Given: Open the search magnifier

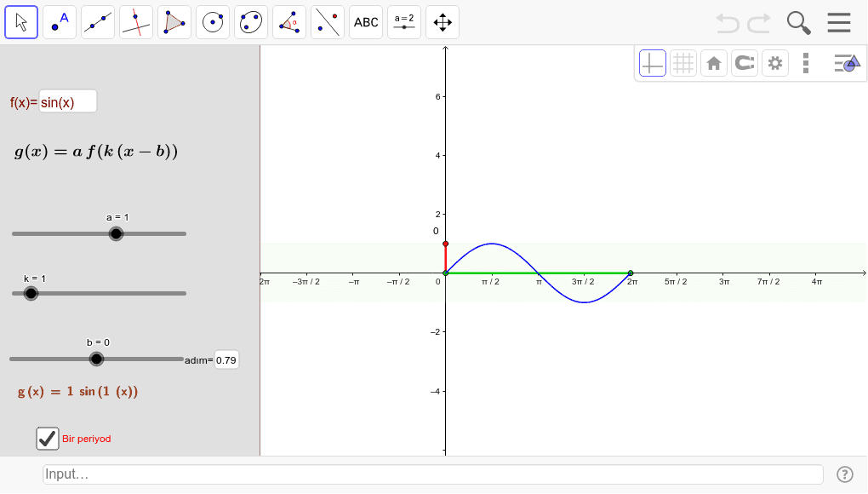Looking at the screenshot, I should [x=799, y=23].
